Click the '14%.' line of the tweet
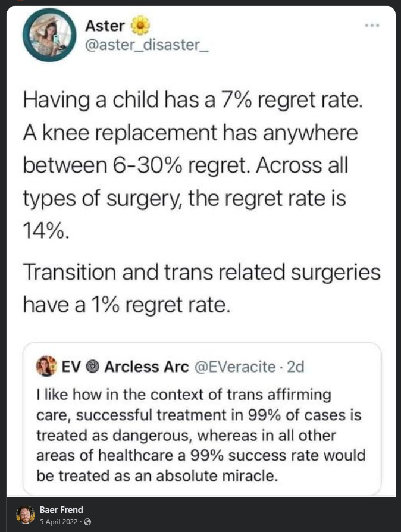The width and height of the screenshot is (401, 532). [x=46, y=231]
